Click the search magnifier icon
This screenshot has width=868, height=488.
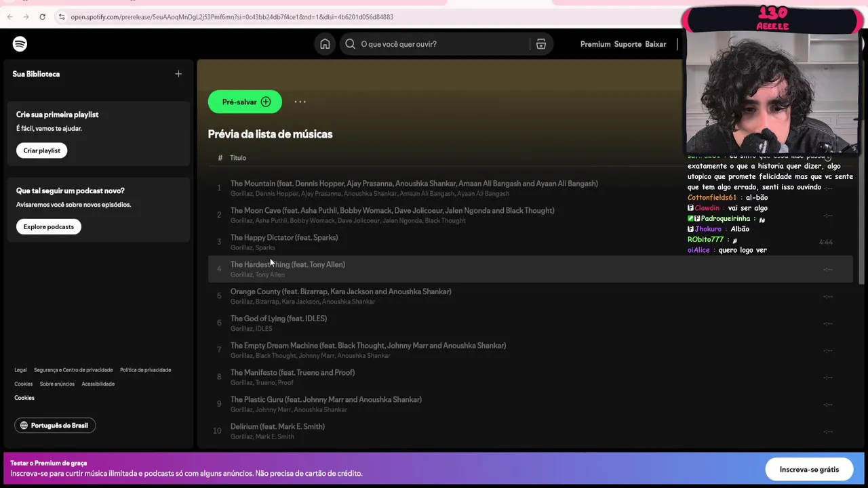tap(350, 44)
